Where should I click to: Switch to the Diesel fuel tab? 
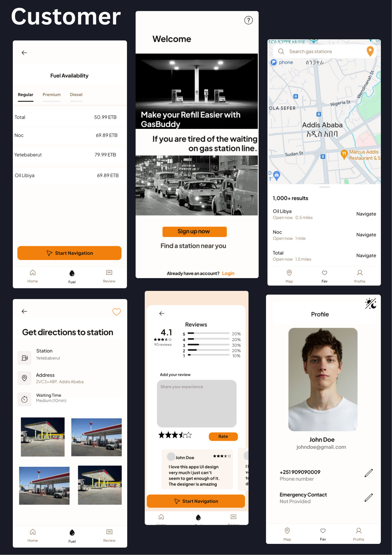[76, 95]
